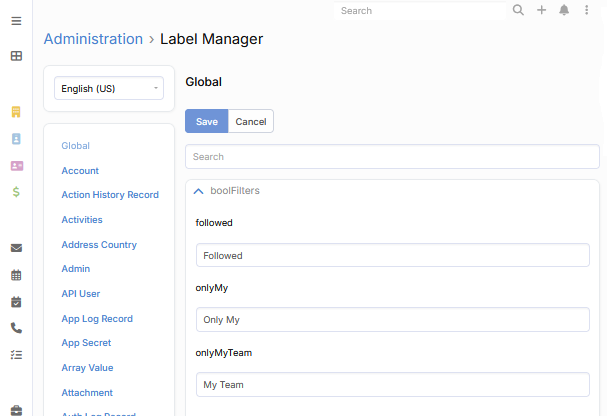Screen dimensions: 607x416
Task: Select Action History Record scope
Action: tap(110, 195)
